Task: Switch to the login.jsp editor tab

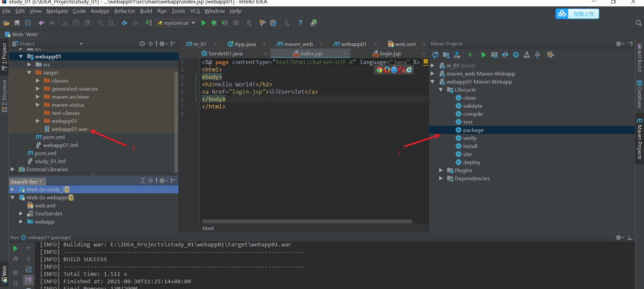Action: click(x=390, y=53)
